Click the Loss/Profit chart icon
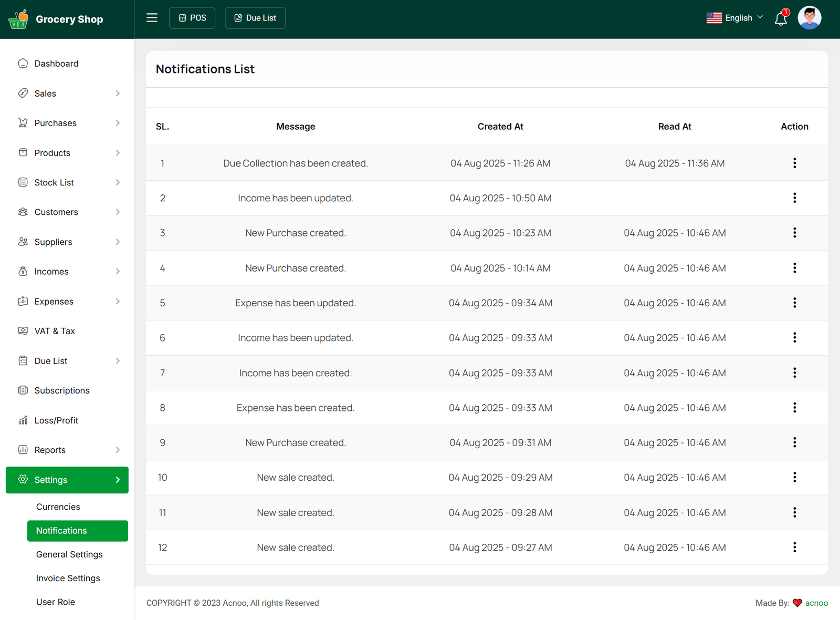840x620 pixels. [x=23, y=420]
